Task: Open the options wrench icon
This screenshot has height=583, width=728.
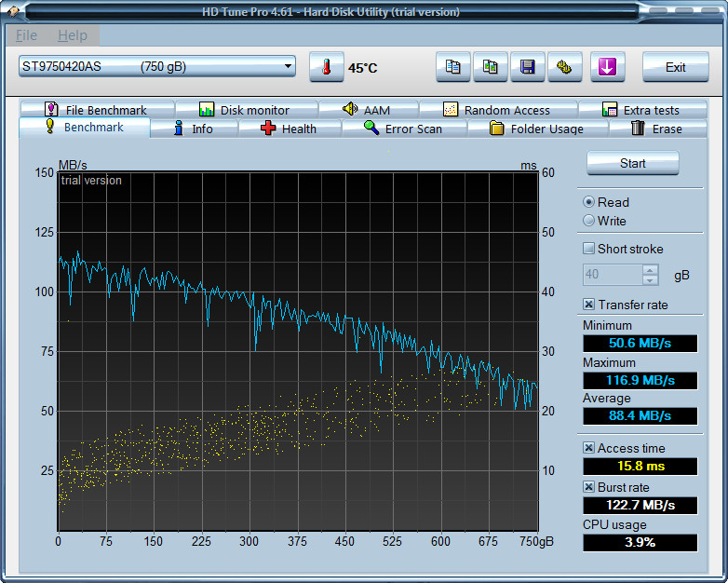Action: click(563, 67)
